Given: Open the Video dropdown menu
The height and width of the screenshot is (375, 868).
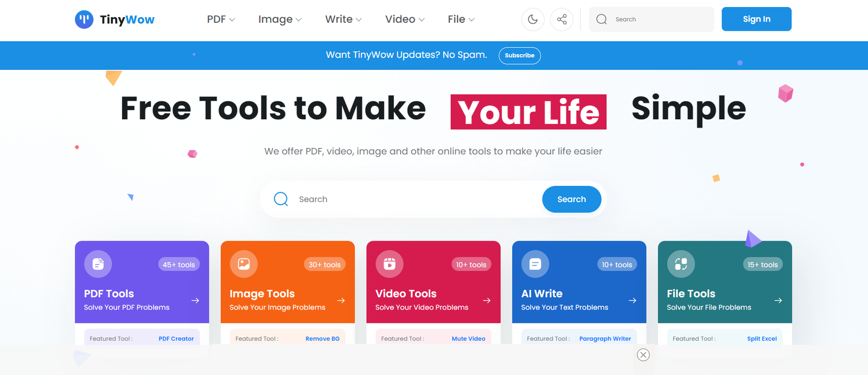Looking at the screenshot, I should coord(404,20).
